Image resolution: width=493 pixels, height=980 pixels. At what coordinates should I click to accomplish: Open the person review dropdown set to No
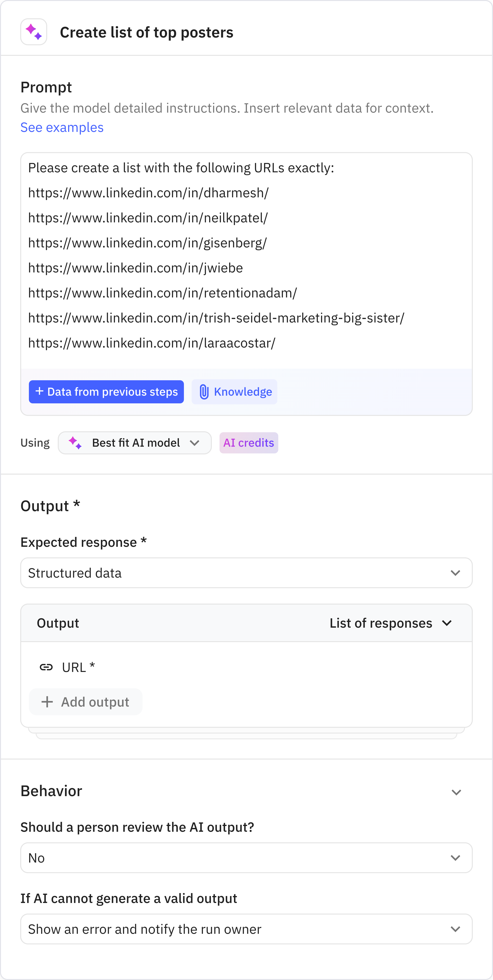coord(246,858)
